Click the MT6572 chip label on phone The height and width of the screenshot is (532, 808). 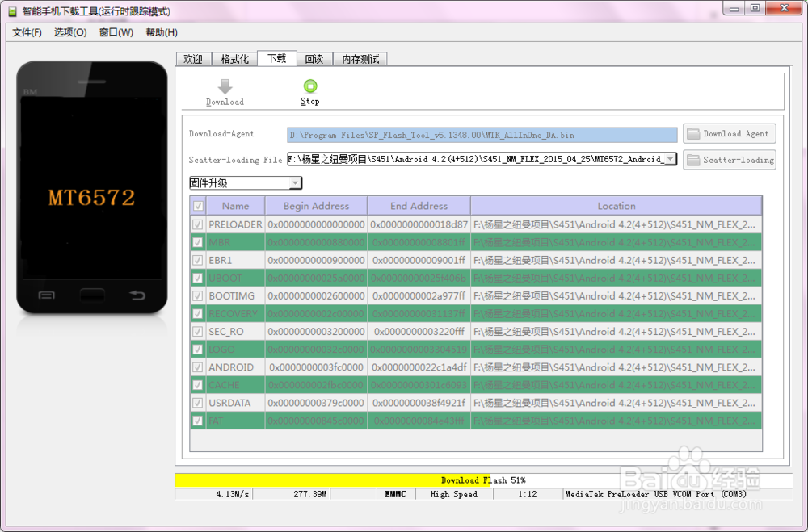[x=92, y=198]
